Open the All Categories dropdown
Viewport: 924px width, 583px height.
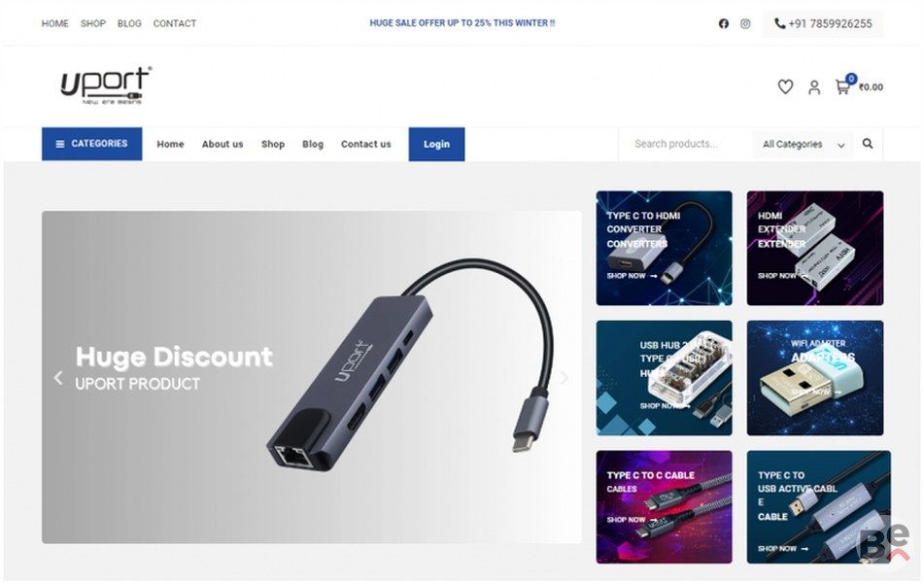click(x=804, y=144)
